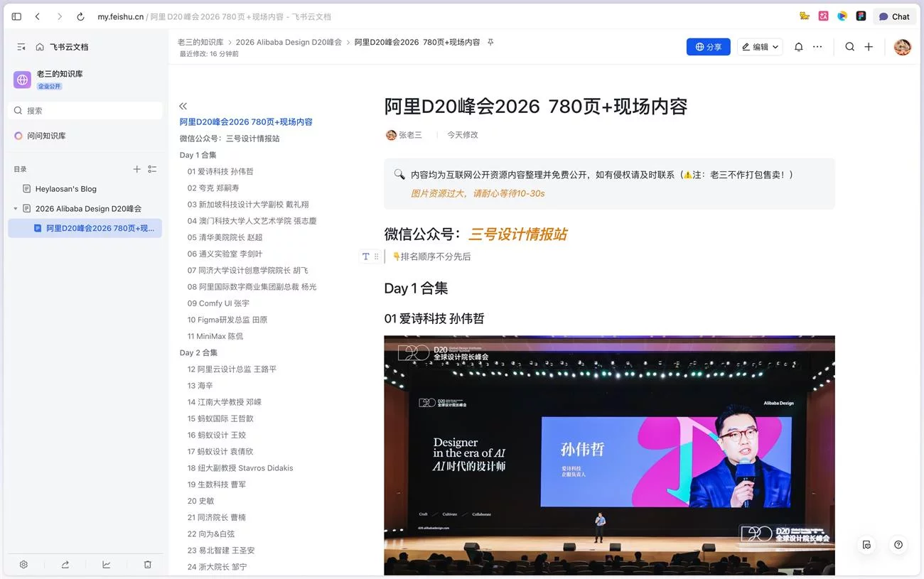Click the yellow duck browser extension icon
Viewport: 924px width, 579px height.
[x=805, y=16]
